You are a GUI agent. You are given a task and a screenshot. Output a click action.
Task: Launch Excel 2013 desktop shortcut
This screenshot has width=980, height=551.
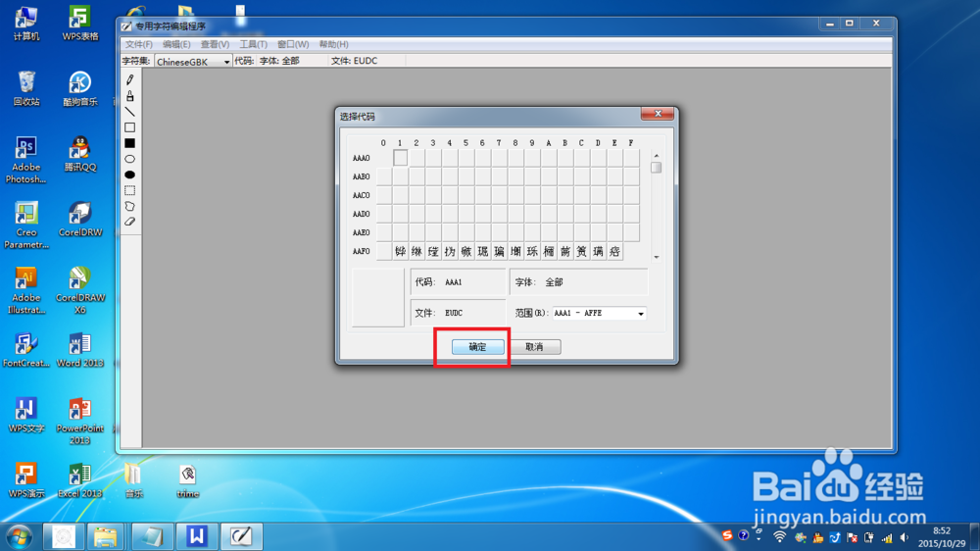(x=80, y=480)
